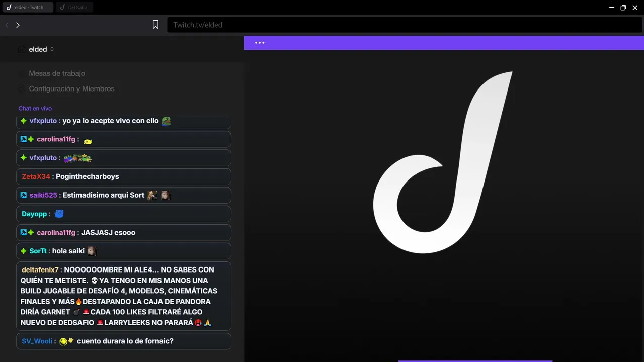Click the blue badge beside saiki525
Image resolution: width=644 pixels, height=362 pixels.
point(23,195)
